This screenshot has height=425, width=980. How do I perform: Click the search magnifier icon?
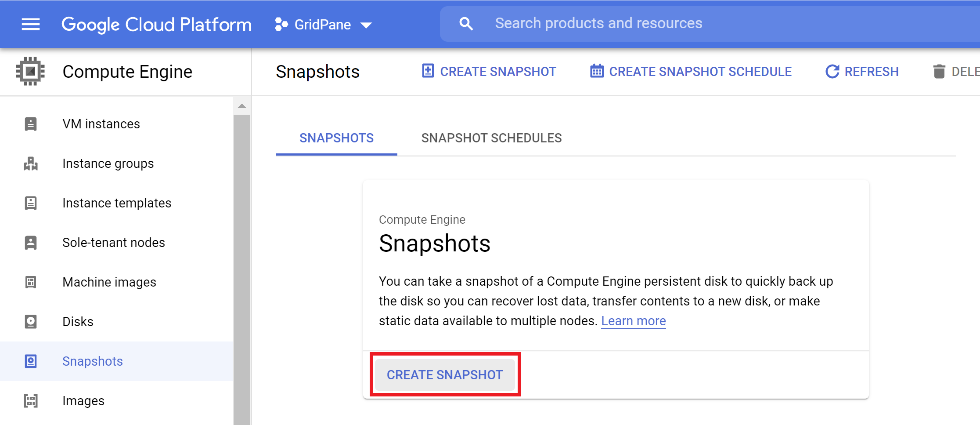coord(466,23)
